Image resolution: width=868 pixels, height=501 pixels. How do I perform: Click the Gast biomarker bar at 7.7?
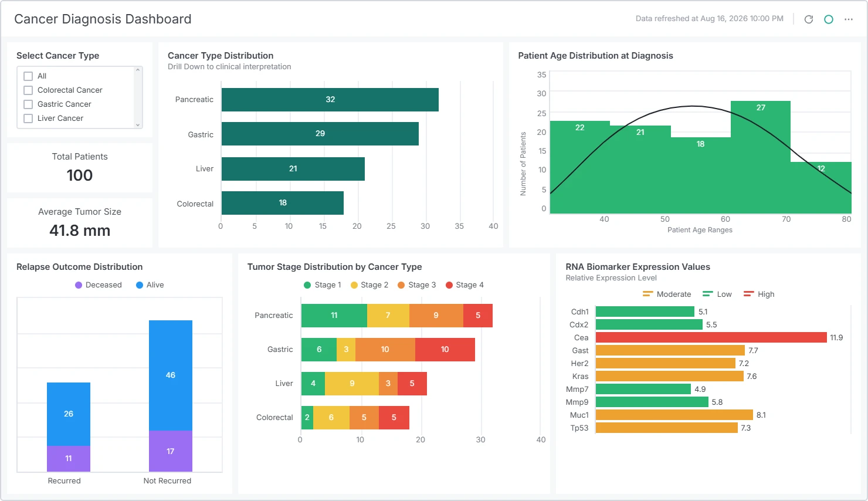click(670, 350)
